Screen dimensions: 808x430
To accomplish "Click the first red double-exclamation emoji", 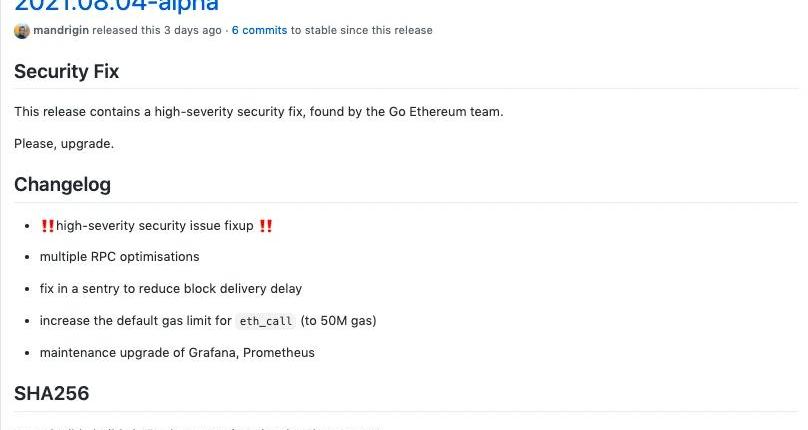I will pyautogui.click(x=47, y=226).
